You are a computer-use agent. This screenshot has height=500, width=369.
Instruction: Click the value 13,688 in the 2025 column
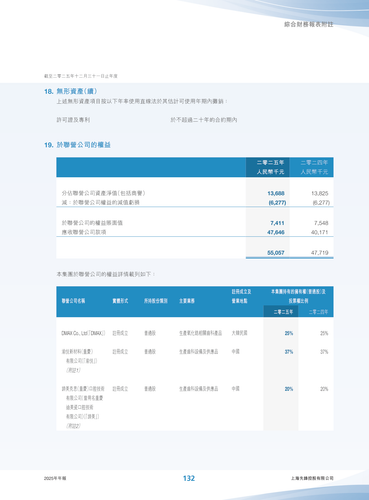coord(276,193)
